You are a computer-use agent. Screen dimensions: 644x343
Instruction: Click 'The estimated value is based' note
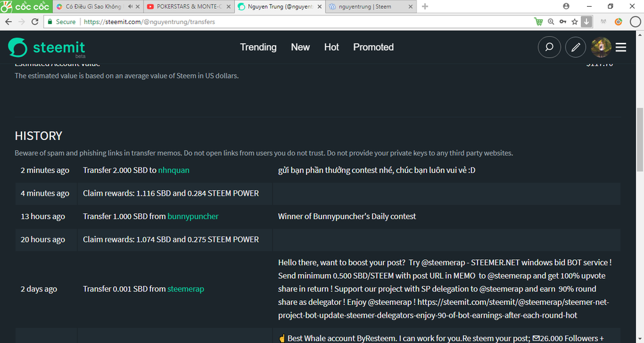click(x=127, y=76)
